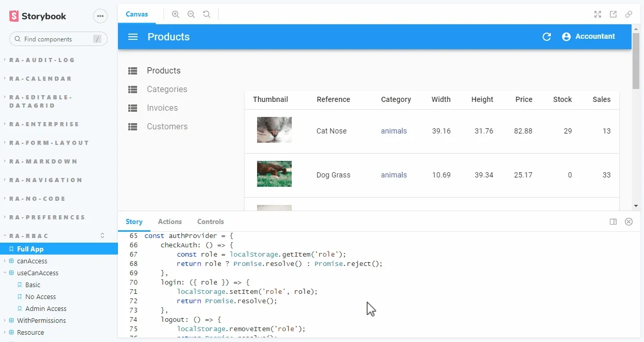Image resolution: width=644 pixels, height=342 pixels.
Task: Switch to the Actions tab
Action: tap(170, 221)
